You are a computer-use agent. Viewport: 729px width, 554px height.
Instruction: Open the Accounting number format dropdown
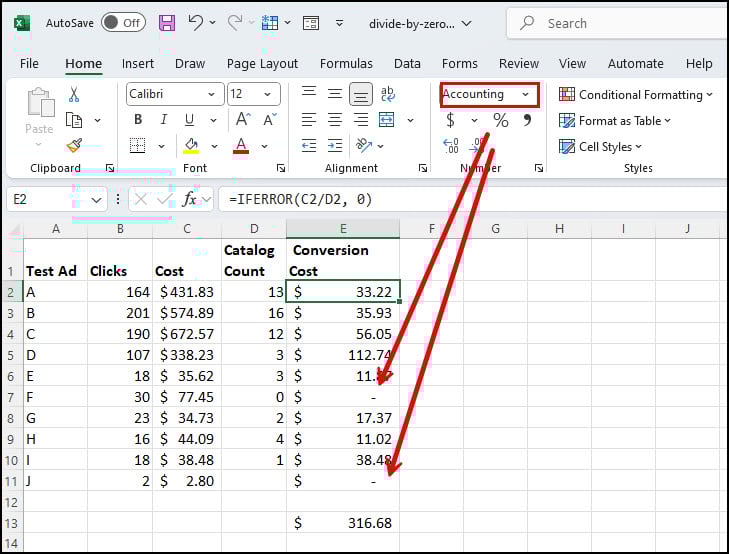[525, 94]
